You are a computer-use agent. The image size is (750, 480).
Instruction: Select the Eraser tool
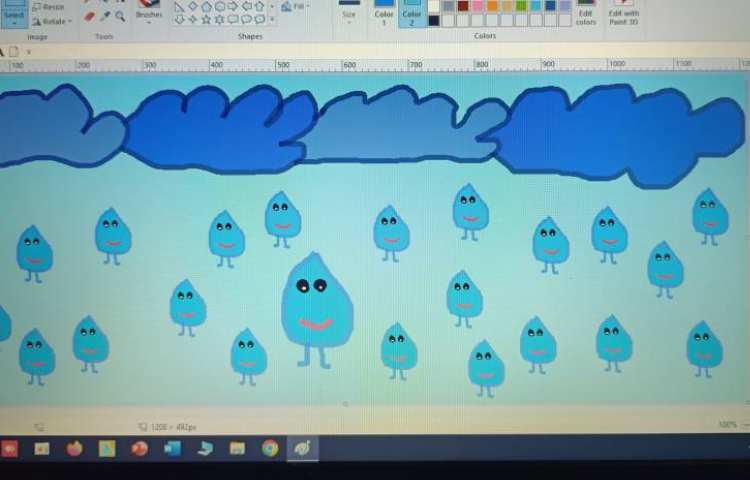[x=89, y=16]
